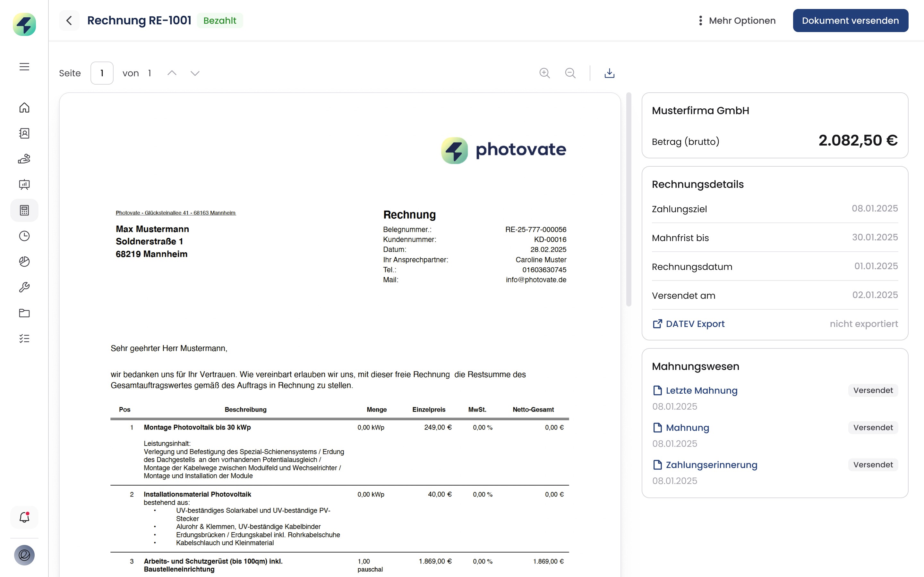
Task: Open the clock time tracking icon
Action: pos(24,236)
